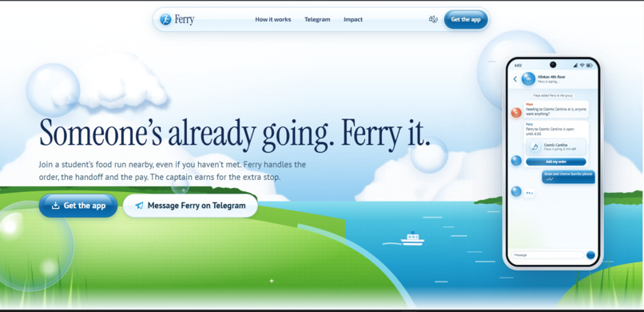
Task: Tap Ferry's avatar beside typing indicator
Action: point(516,191)
